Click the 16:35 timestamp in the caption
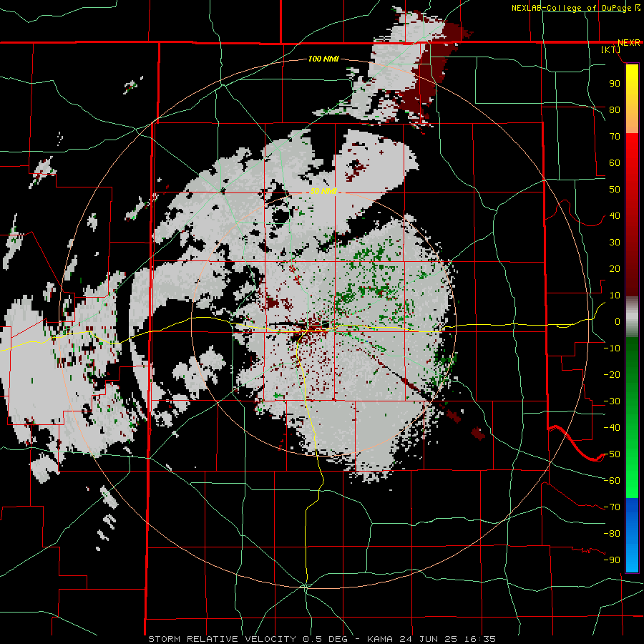The image size is (644, 644). point(480,639)
